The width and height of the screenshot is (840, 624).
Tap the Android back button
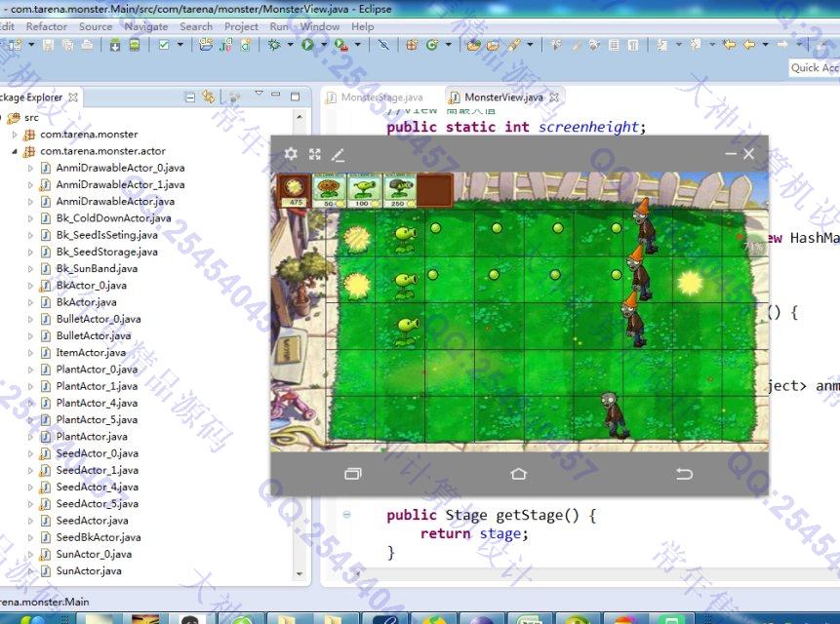coord(684,474)
